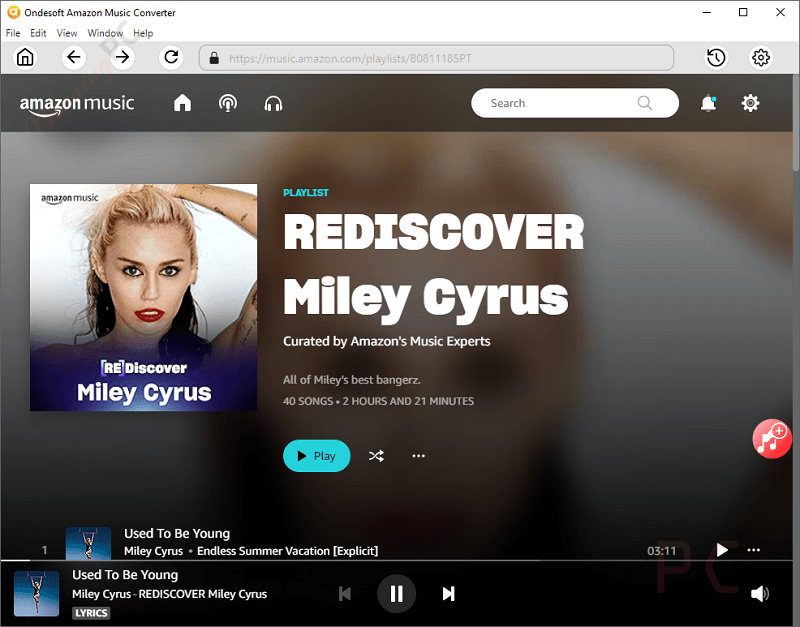Viewport: 800px width, 627px height.
Task: Shuffle the REDISCOVER playlist
Action: coord(376,456)
